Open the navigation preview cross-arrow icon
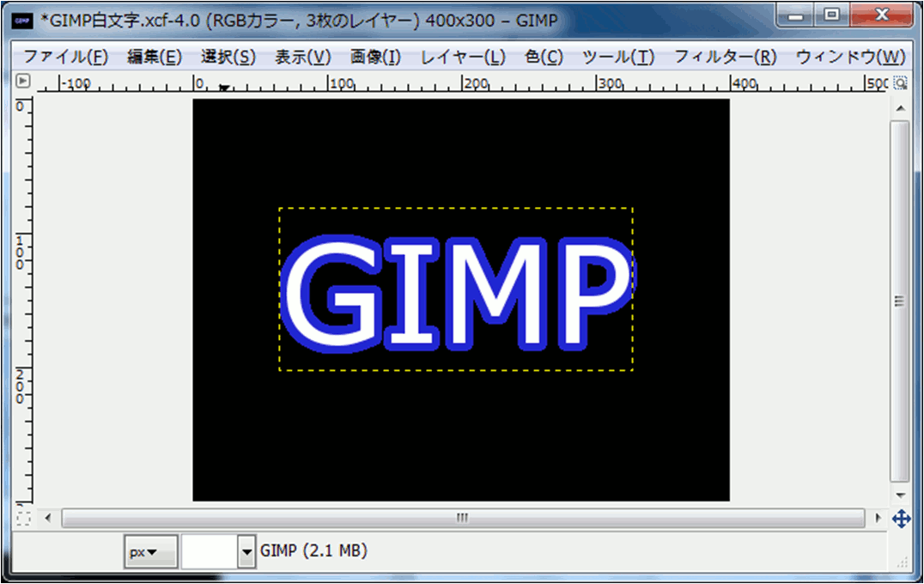The width and height of the screenshot is (924, 584). tap(901, 519)
